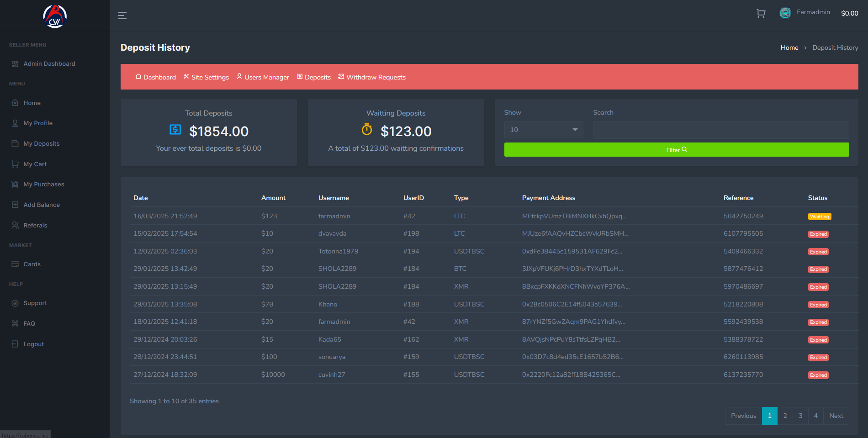Screen dimensions: 868x438
Task: Click the Home breadcrumb link
Action: (x=789, y=48)
